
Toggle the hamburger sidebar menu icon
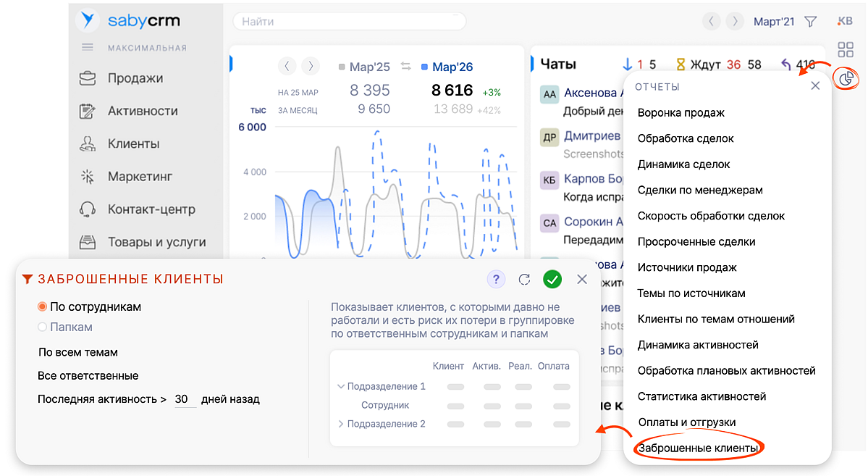pyautogui.click(x=88, y=48)
